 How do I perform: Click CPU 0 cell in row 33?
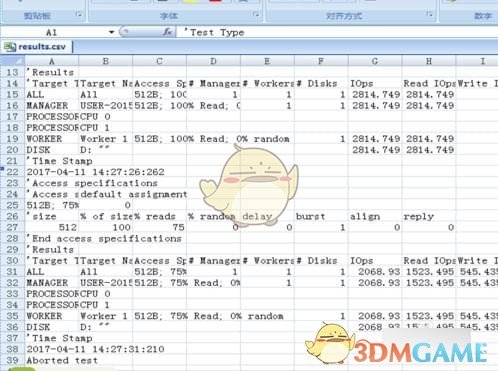click(106, 294)
